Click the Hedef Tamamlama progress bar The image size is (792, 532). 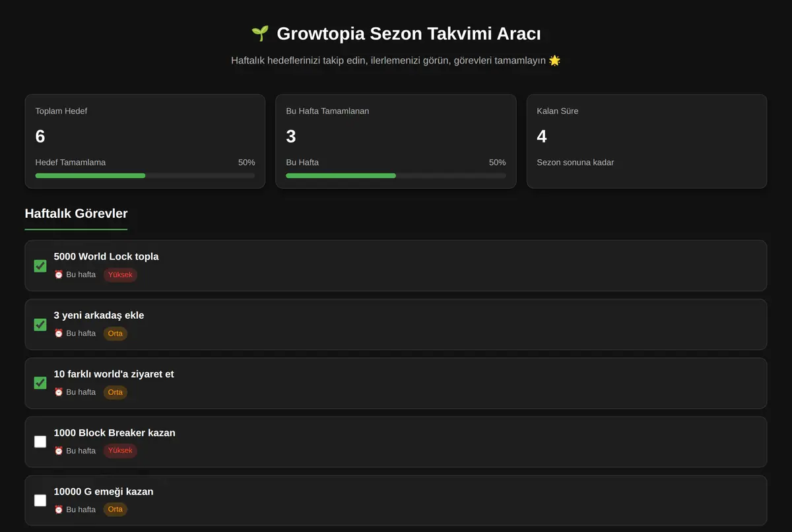pos(145,176)
